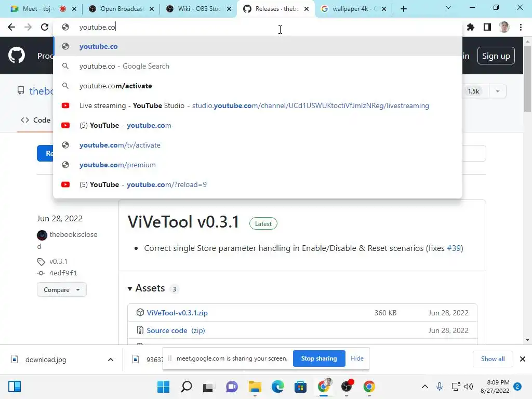The height and width of the screenshot is (399, 532).
Task: Open Task View in taskbar
Action: [x=209, y=387]
